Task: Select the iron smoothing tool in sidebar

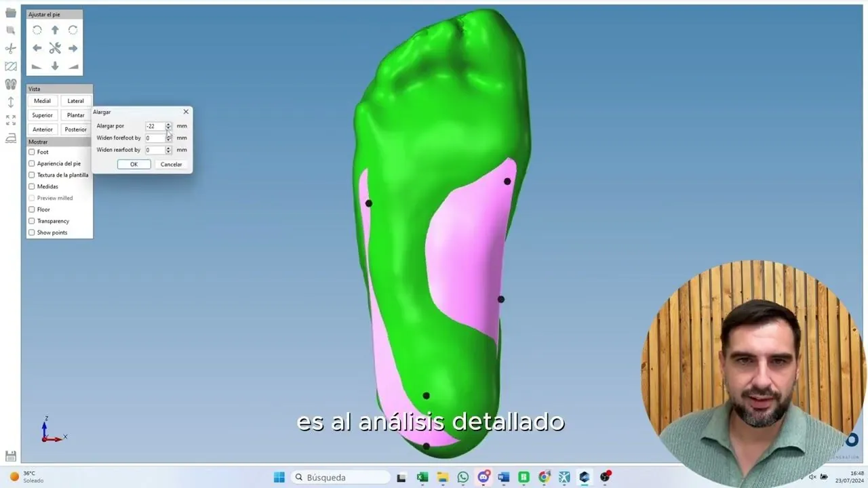Action: (11, 138)
